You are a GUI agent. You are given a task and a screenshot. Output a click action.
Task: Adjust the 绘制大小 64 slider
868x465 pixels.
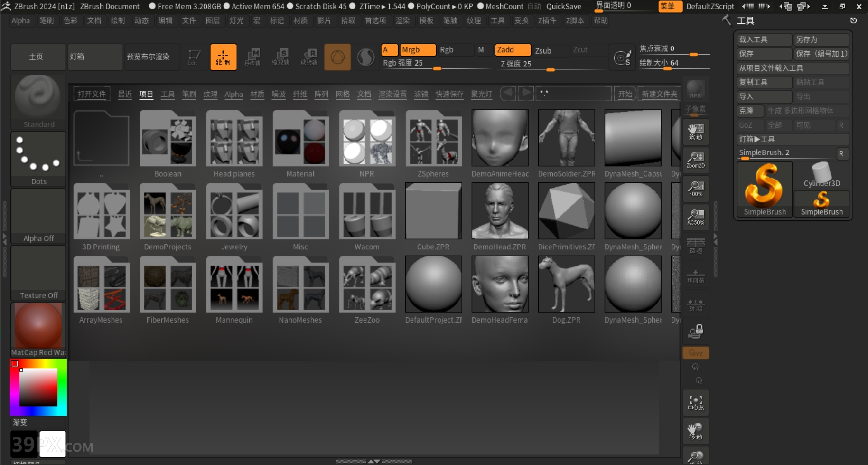click(x=674, y=63)
